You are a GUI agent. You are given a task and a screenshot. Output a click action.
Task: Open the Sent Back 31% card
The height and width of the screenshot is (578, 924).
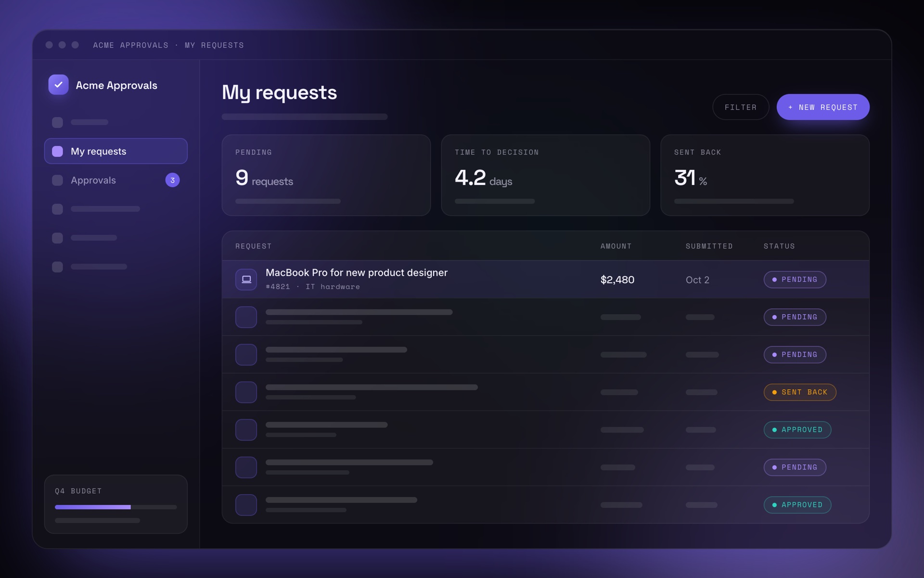[x=765, y=175]
